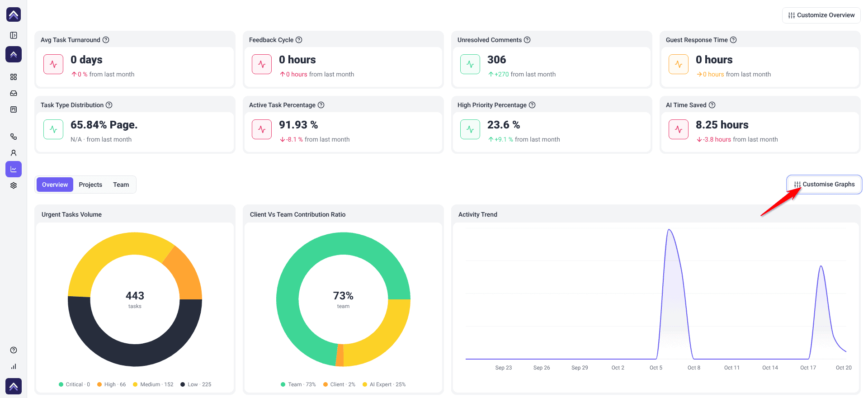868x398 pixels.
Task: Show info tooltip for High Priority Percentage
Action: 532,105
